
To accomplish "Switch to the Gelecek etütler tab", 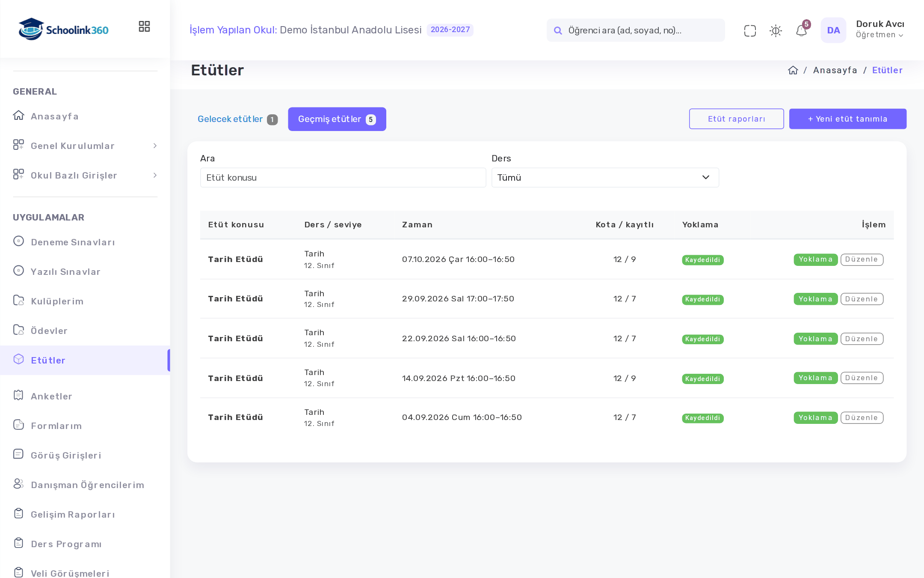I will coord(237,119).
